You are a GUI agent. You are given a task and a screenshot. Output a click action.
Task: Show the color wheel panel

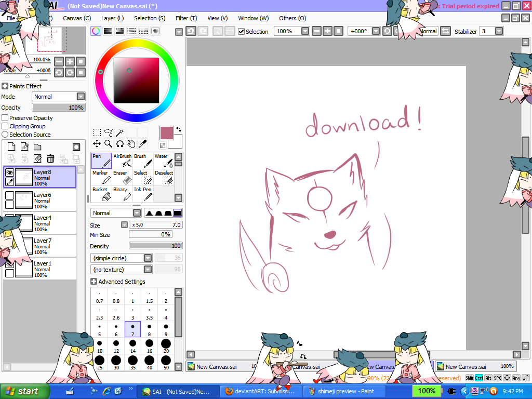point(96,31)
